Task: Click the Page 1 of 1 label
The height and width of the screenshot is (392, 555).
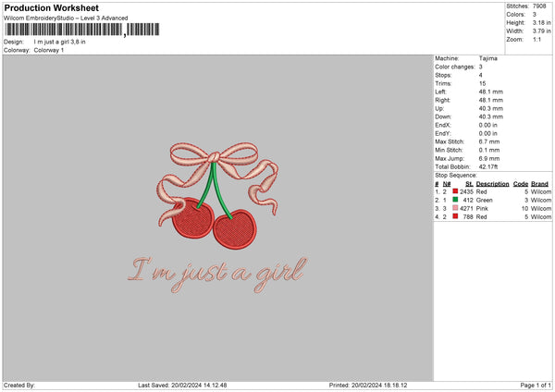Action: 536,385
